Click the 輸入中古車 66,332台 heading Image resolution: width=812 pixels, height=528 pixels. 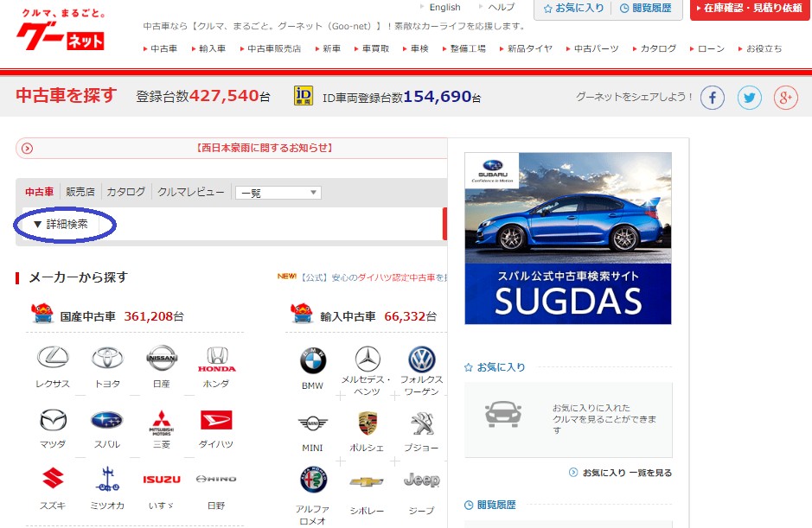(378, 316)
